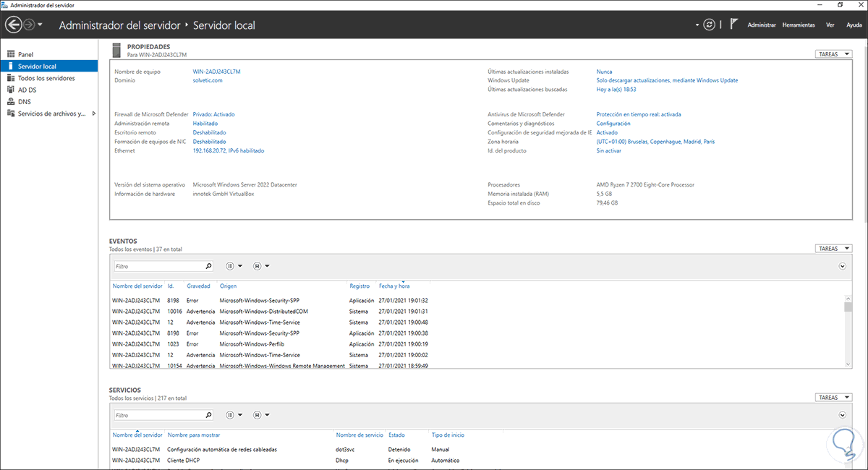Screen dimensions: 868x470
Task: Click the computer name WIN-2ADJ243CL7M link
Action: [216, 72]
